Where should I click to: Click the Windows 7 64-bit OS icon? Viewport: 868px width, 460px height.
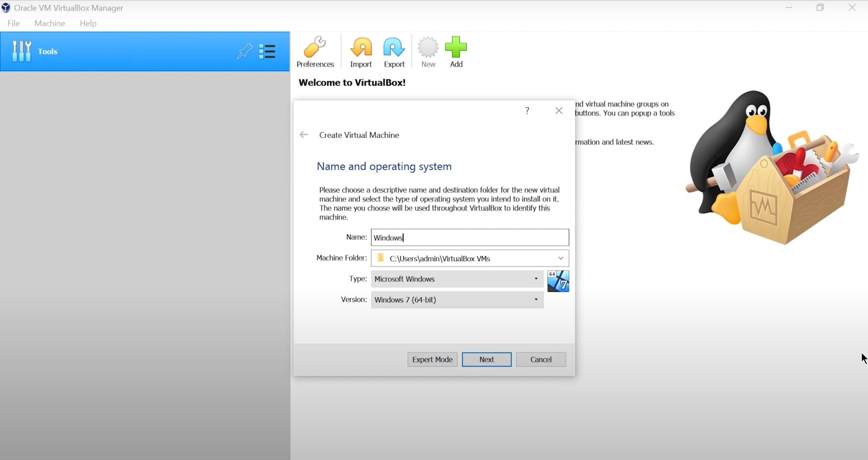(x=558, y=281)
